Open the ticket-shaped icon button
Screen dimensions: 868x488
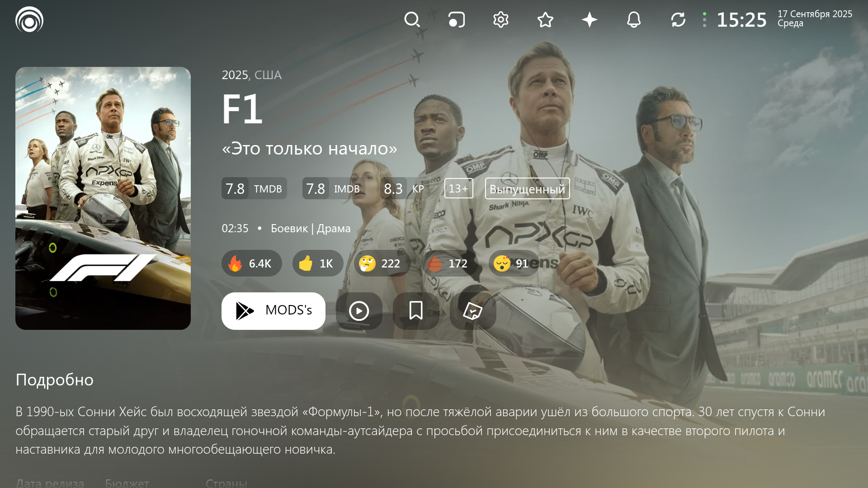(473, 311)
